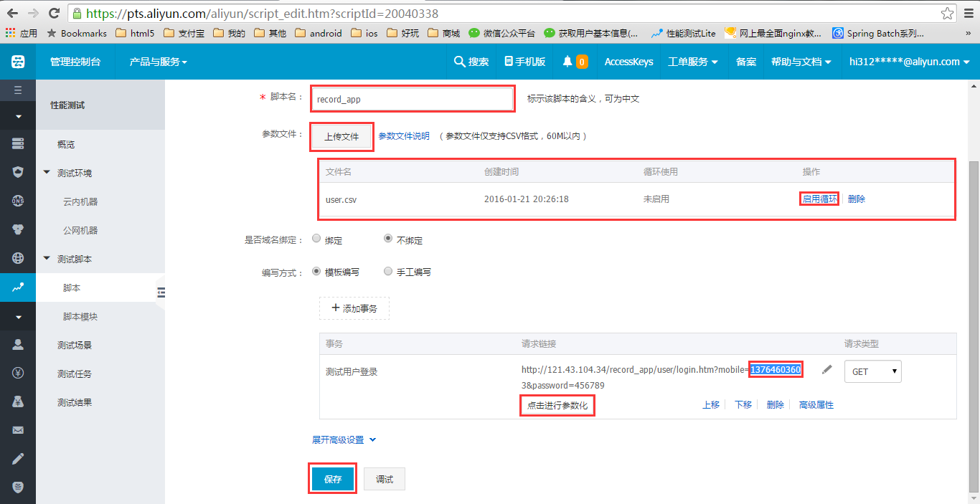Select the 模板编写 radio button
The height and width of the screenshot is (504, 980).
316,272
